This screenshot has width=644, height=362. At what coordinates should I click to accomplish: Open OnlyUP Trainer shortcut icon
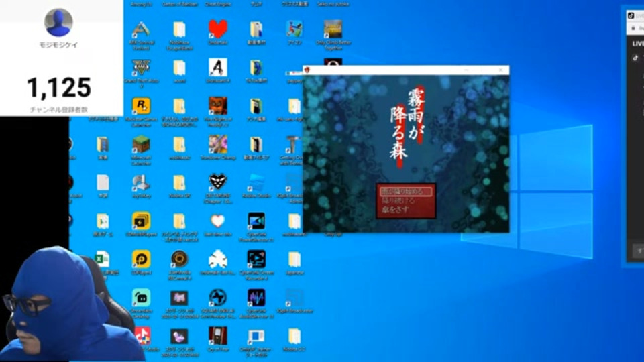click(x=256, y=336)
